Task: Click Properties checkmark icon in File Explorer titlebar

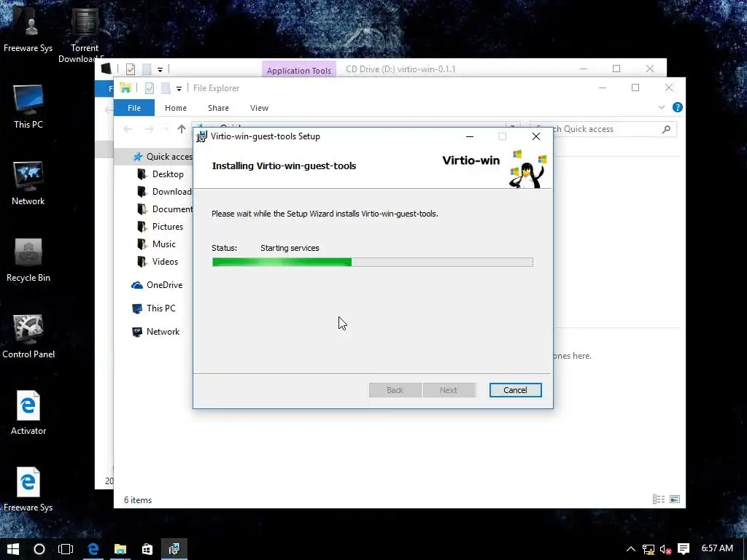Action: (x=149, y=88)
